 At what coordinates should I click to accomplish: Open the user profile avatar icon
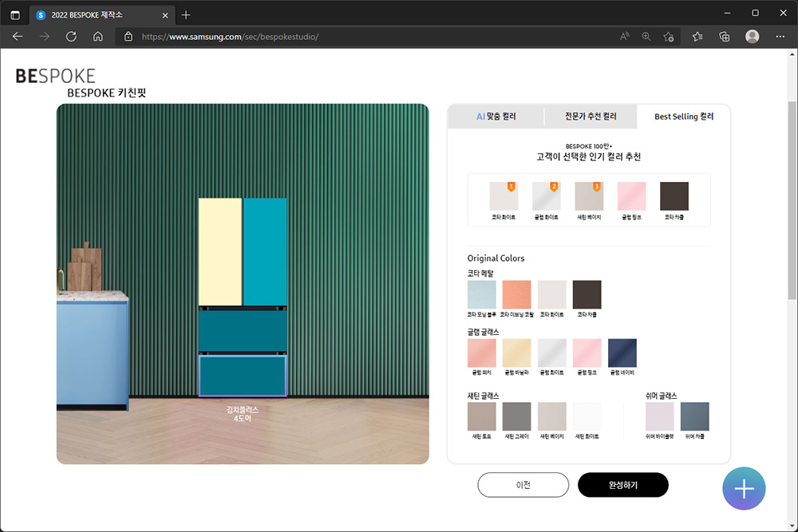[x=753, y=37]
